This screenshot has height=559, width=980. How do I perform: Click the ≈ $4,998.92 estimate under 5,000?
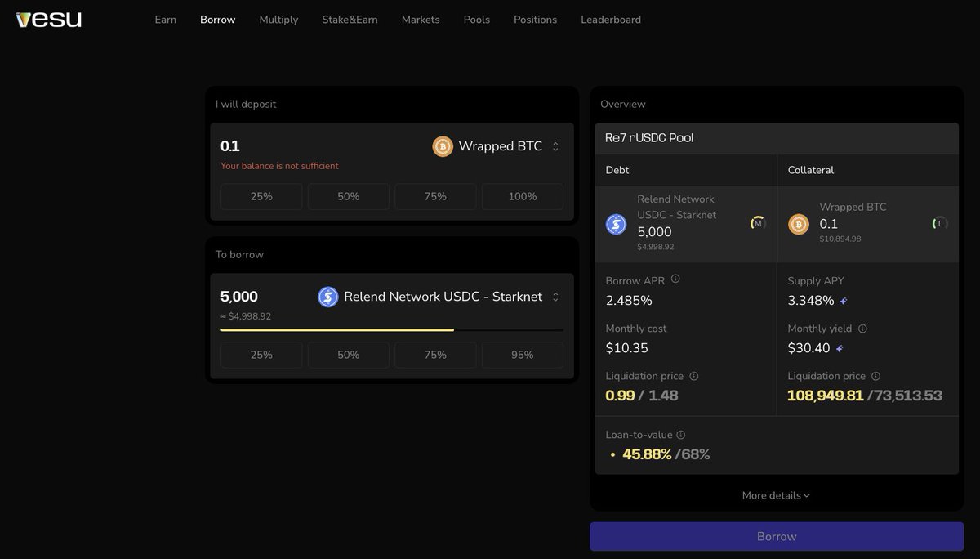(246, 316)
